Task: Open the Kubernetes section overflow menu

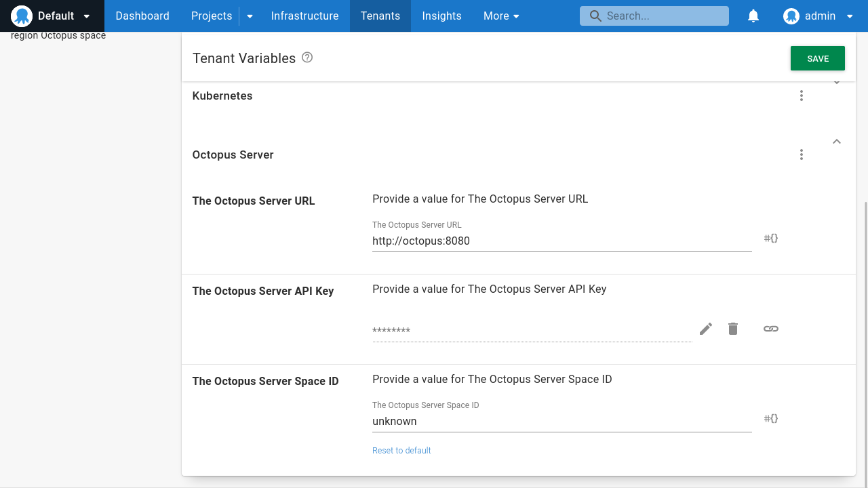Action: pos(802,96)
